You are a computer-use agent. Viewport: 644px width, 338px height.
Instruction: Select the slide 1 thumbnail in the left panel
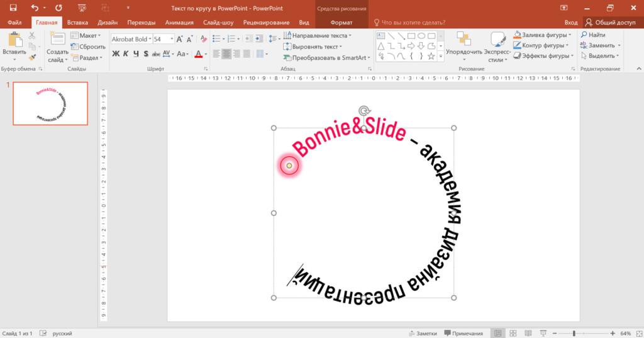pyautogui.click(x=51, y=103)
